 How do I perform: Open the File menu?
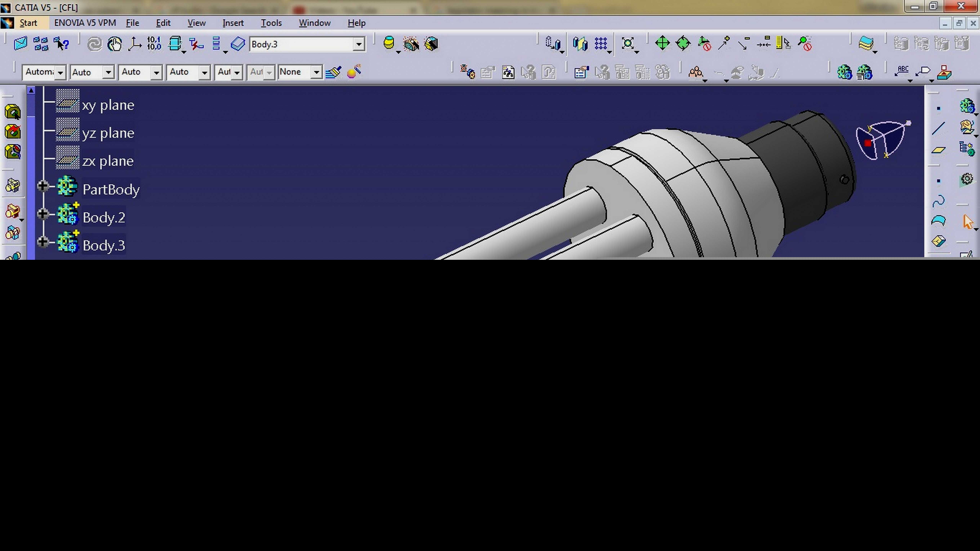[x=132, y=23]
